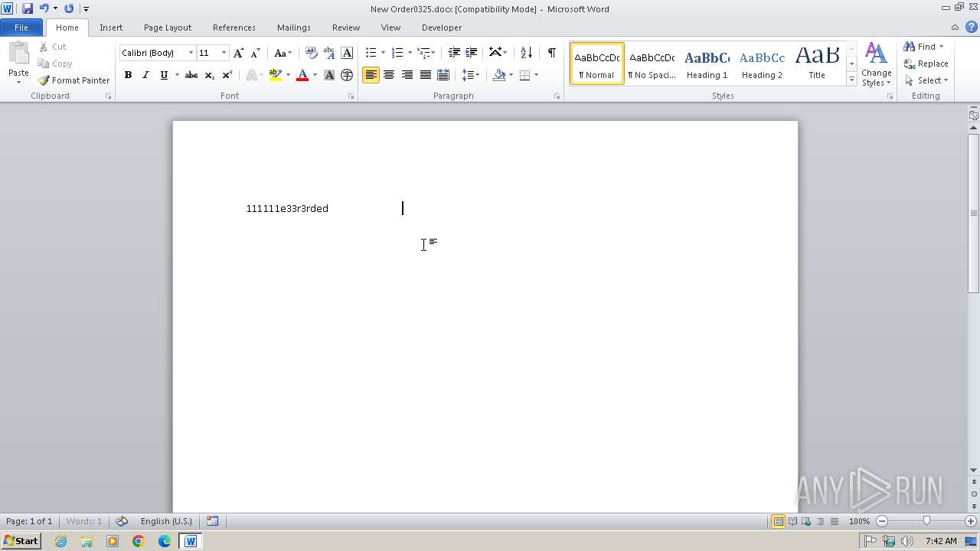This screenshot has height=551, width=980.
Task: Apply character shading
Action: tap(329, 75)
